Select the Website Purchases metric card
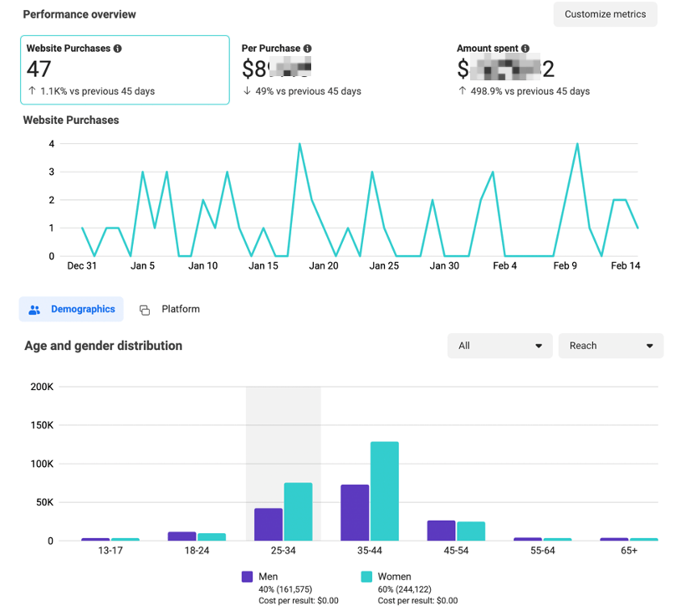 (125, 70)
